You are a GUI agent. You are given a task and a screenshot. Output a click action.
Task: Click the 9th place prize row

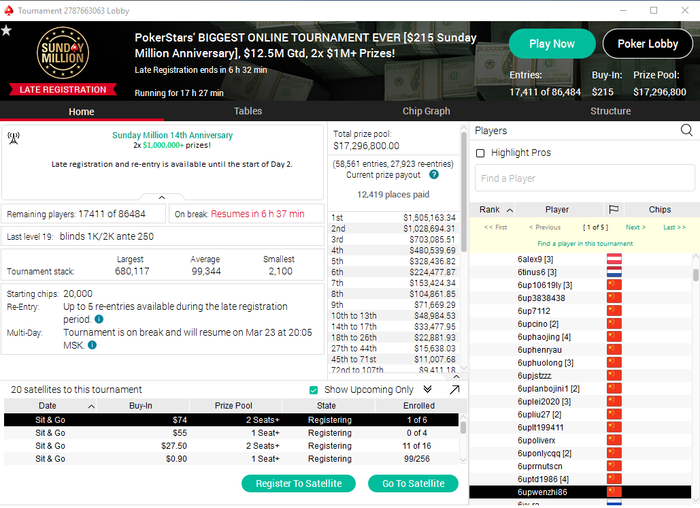(x=393, y=305)
